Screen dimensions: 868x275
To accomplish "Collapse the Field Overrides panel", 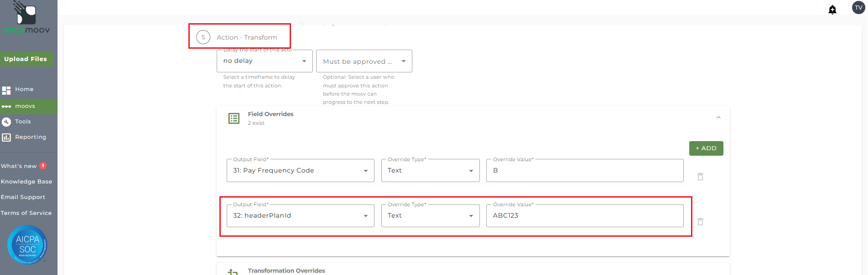I will (x=718, y=117).
